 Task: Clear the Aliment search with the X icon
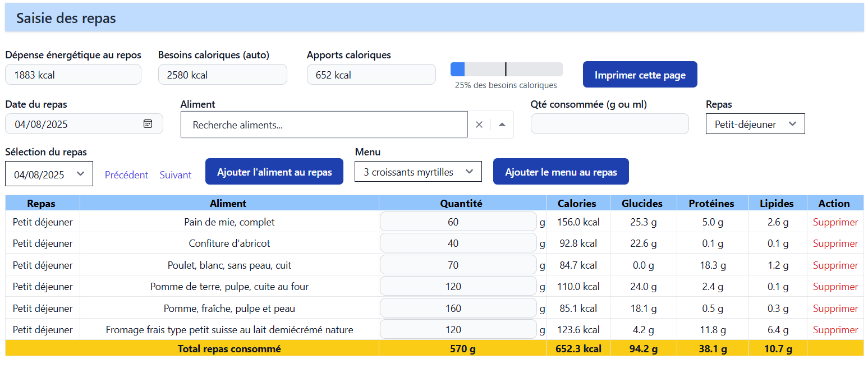[479, 125]
